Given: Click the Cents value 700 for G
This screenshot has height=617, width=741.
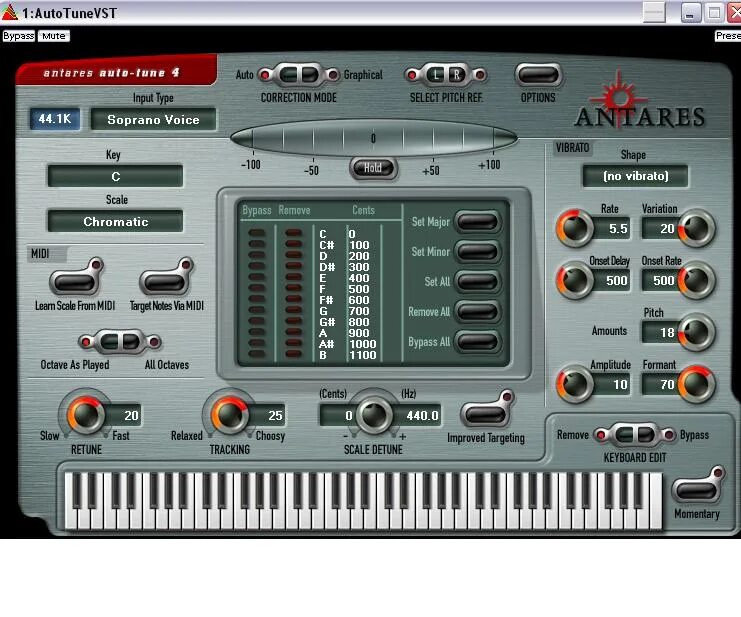Looking at the screenshot, I should coord(359,311).
